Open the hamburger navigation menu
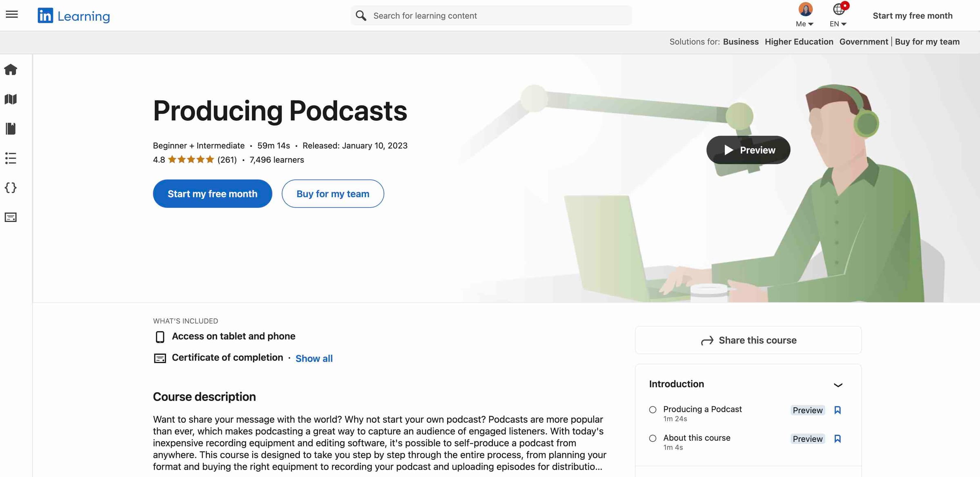This screenshot has height=477, width=980. click(x=11, y=14)
